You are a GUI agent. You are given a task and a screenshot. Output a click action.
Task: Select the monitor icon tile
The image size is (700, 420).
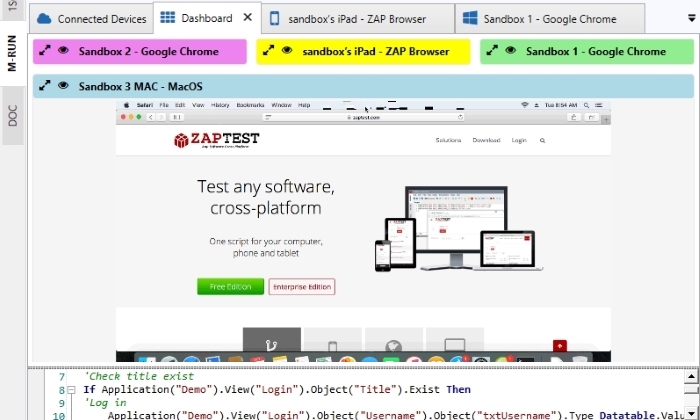click(455, 341)
